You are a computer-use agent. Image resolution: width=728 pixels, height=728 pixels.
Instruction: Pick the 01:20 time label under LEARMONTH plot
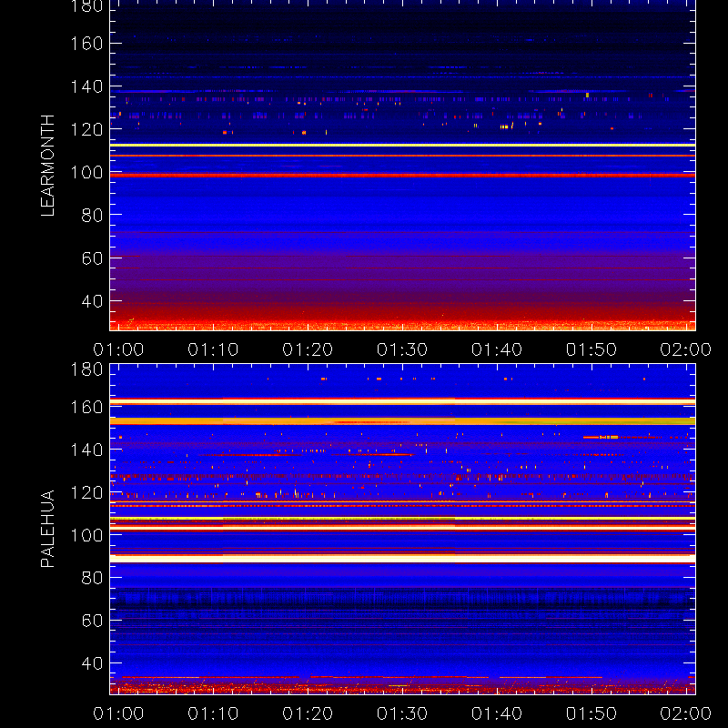tap(308, 349)
